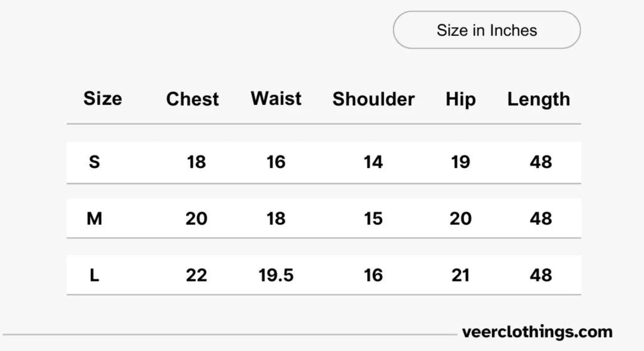The height and width of the screenshot is (351, 644).
Task: Open the veerclothings.com link
Action: 537,332
